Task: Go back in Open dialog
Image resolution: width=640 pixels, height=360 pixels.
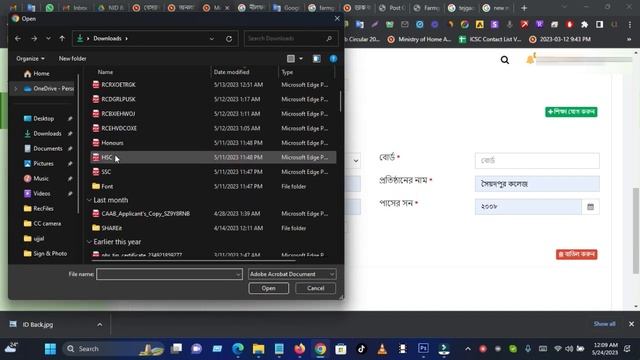Action: point(18,38)
